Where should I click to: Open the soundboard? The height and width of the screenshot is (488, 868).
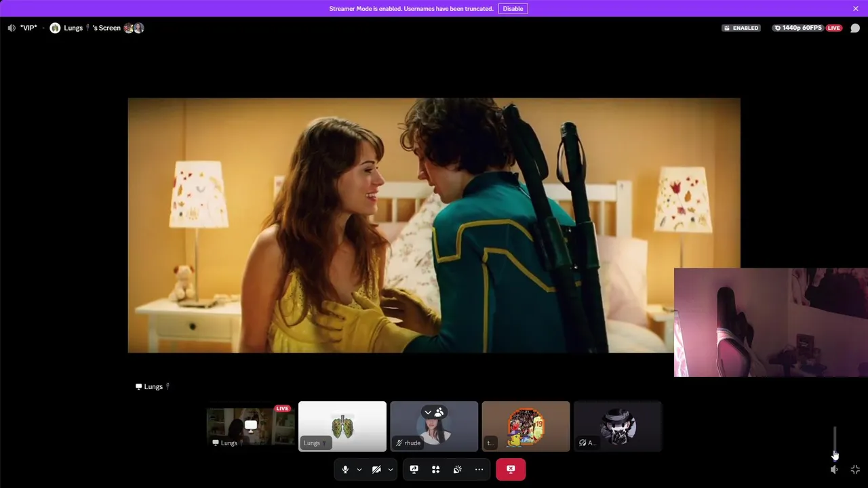tap(458, 469)
